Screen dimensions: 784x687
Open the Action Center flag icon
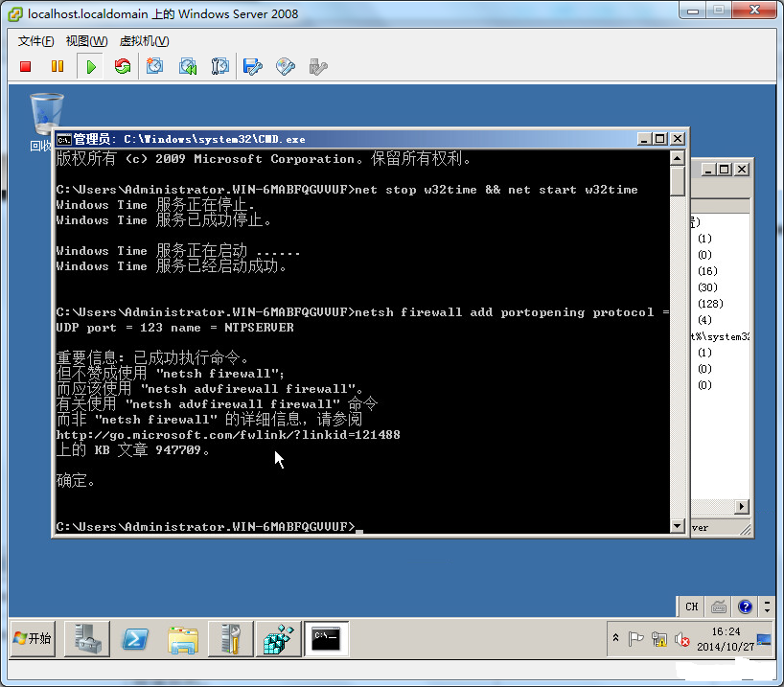pyautogui.click(x=635, y=638)
